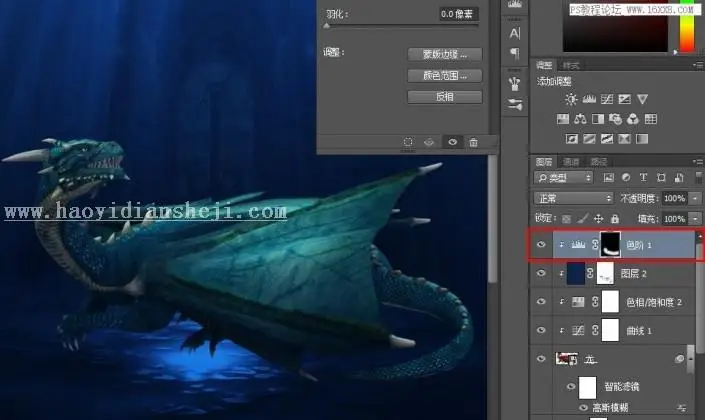
Task: Load selection from mask in Properties panel
Action: (408, 142)
